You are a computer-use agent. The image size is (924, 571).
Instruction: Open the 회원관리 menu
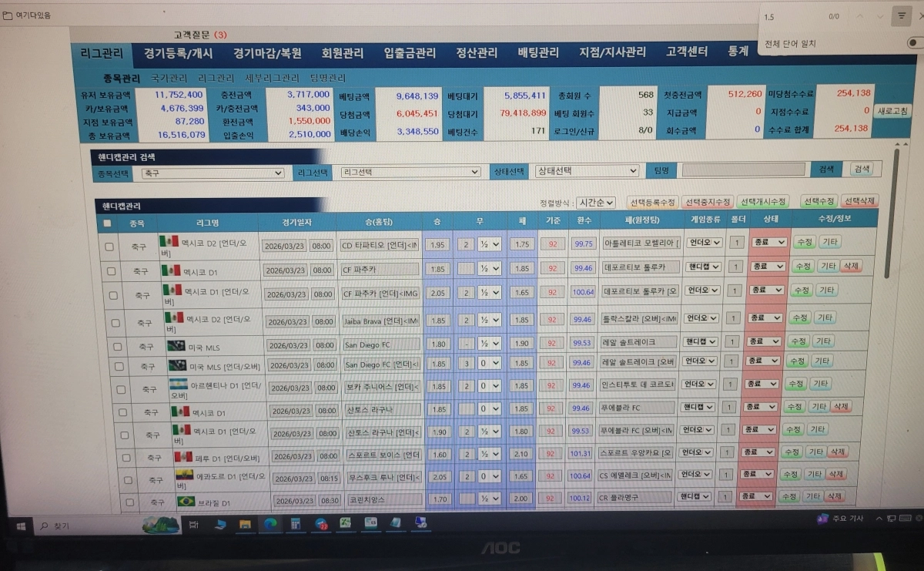coord(343,53)
